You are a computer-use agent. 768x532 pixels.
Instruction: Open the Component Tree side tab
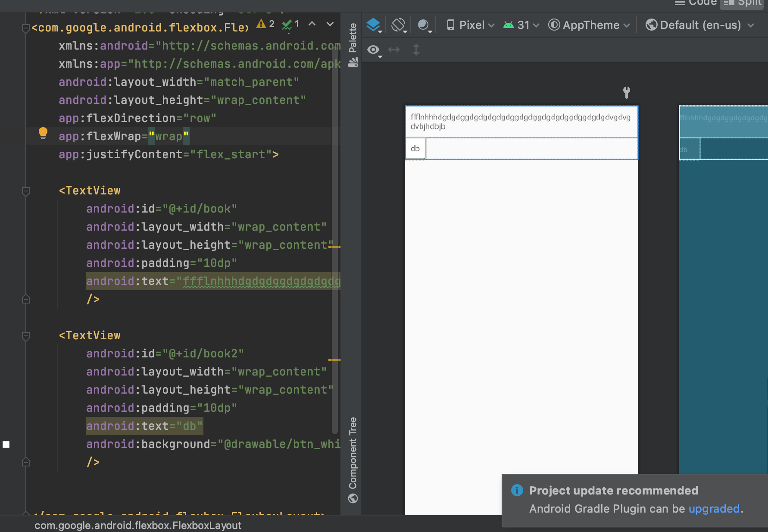point(353,453)
